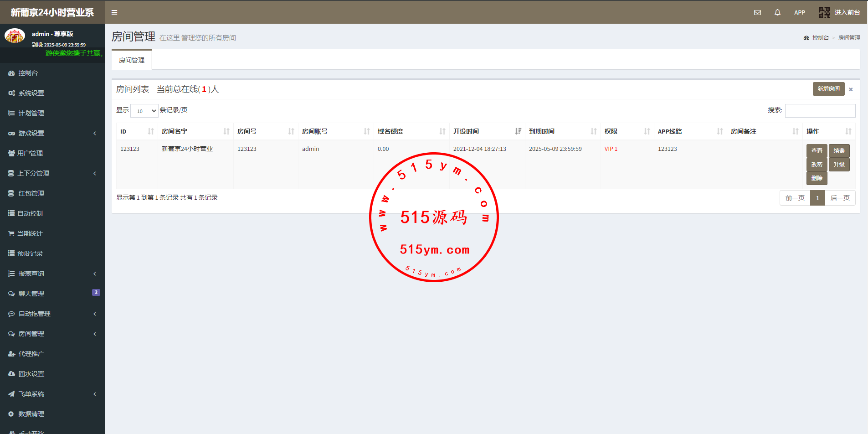Open the notification bell icon
The width and height of the screenshot is (868, 434).
tap(777, 12)
